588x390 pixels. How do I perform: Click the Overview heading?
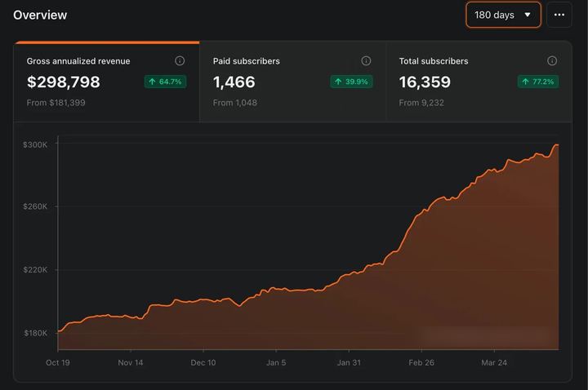tap(40, 15)
